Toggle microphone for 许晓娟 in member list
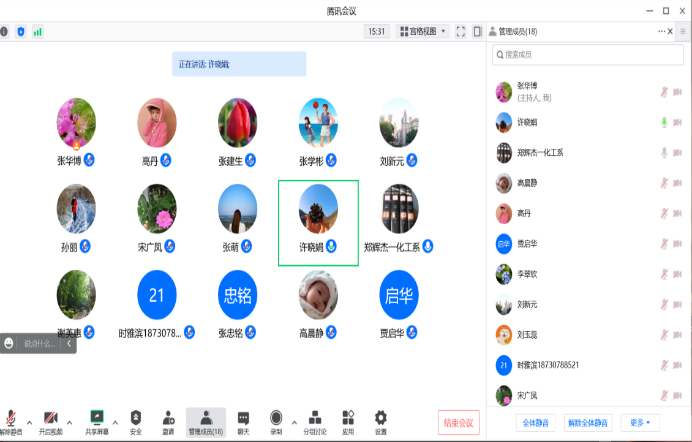Image resolution: width=692 pixels, height=442 pixels. coord(662,122)
